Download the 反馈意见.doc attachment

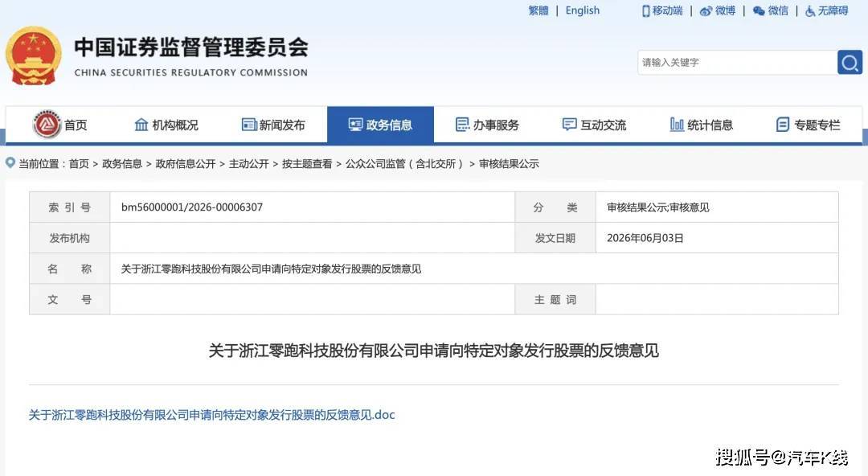[211, 415]
